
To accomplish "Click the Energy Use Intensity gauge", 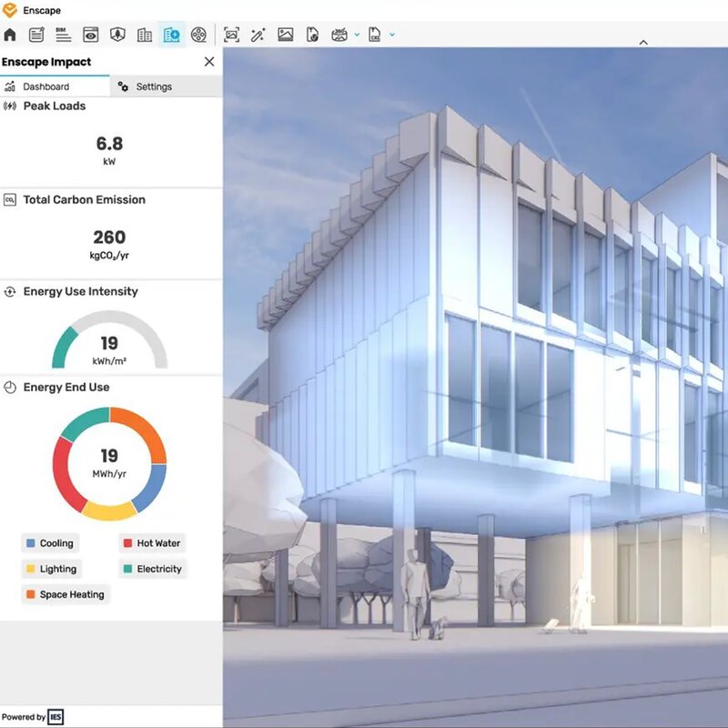I will [109, 341].
